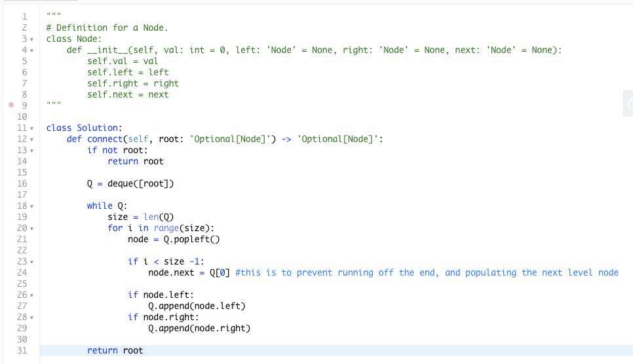Click line number 16 in the gutter
Viewport: 633px width, 364px height.
pos(22,183)
